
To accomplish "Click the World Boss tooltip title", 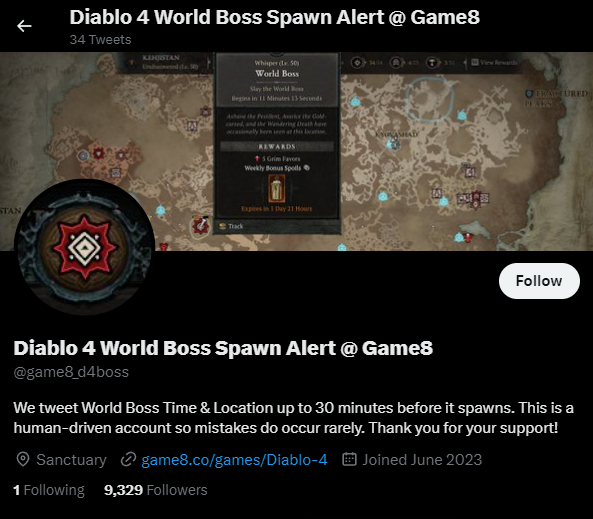I will [x=277, y=74].
